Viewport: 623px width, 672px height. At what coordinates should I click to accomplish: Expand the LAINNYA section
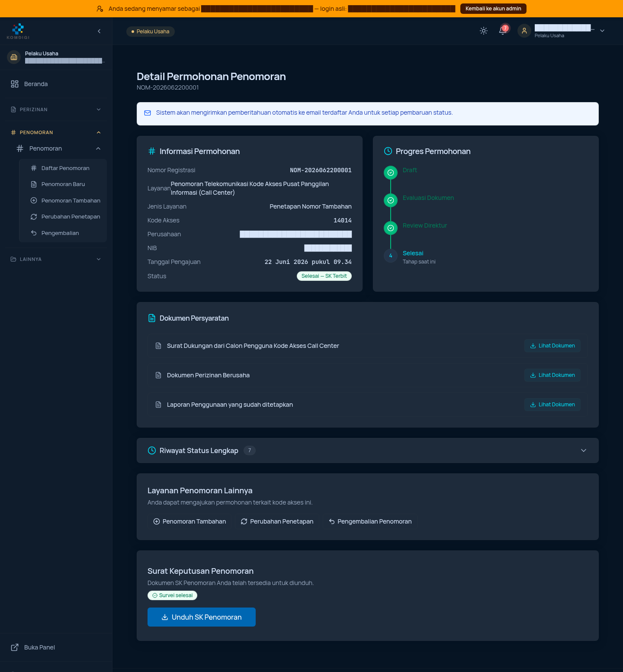(x=56, y=259)
